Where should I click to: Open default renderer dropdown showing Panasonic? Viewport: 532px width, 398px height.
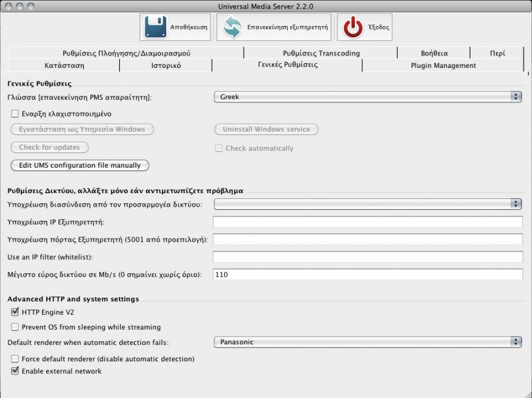[368, 342]
